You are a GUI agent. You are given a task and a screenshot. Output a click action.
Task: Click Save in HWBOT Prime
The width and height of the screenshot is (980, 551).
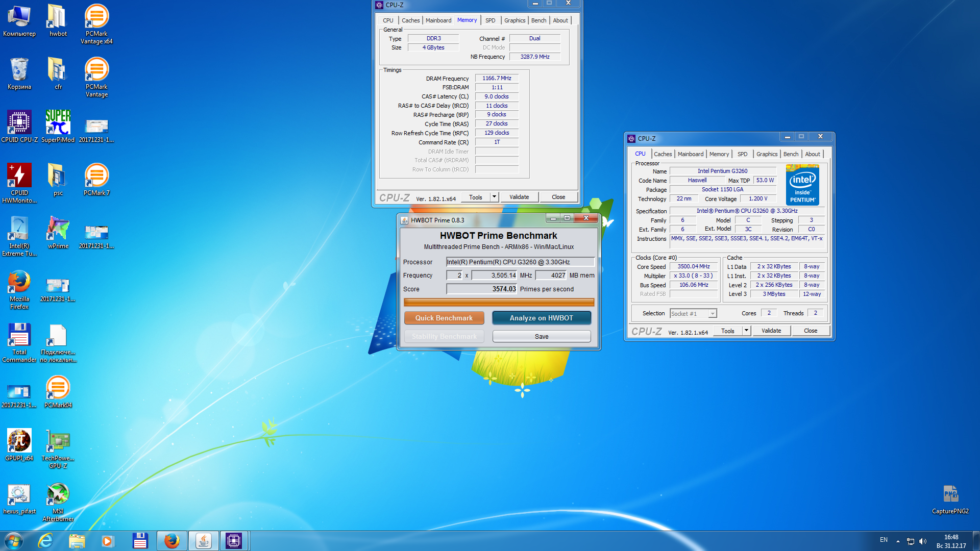pos(542,336)
